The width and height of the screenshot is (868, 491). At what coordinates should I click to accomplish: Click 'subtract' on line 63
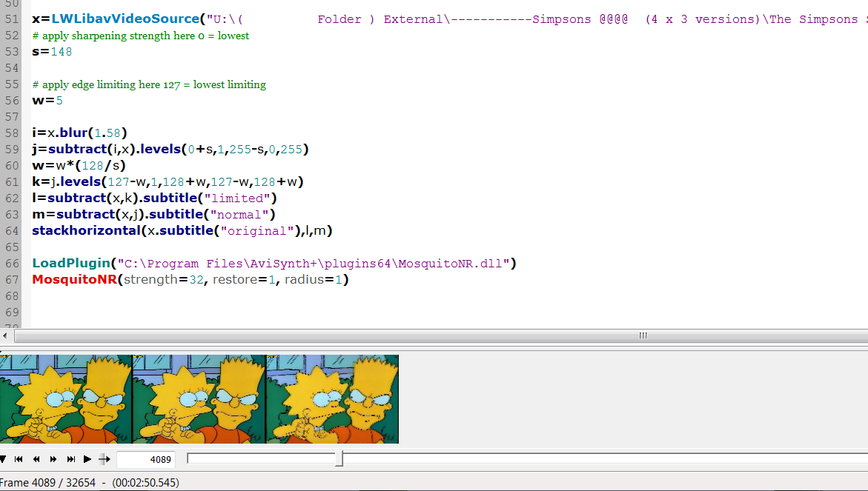point(85,215)
